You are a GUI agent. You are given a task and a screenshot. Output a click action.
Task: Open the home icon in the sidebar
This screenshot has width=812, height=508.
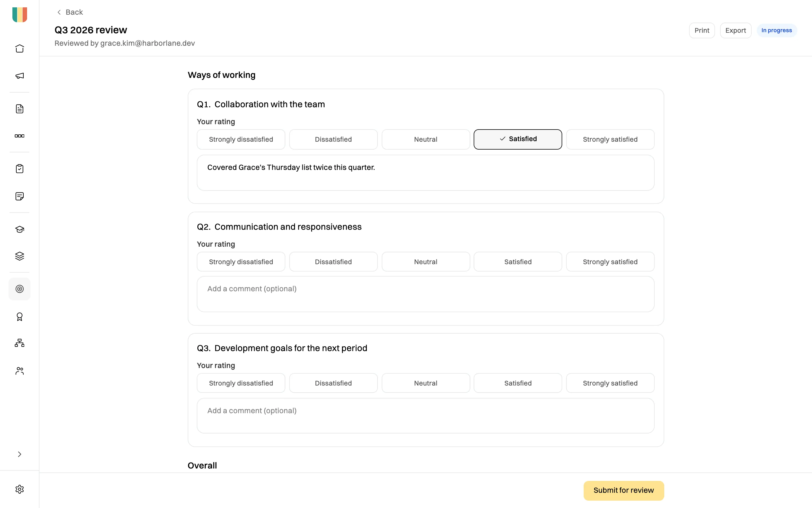click(x=19, y=48)
